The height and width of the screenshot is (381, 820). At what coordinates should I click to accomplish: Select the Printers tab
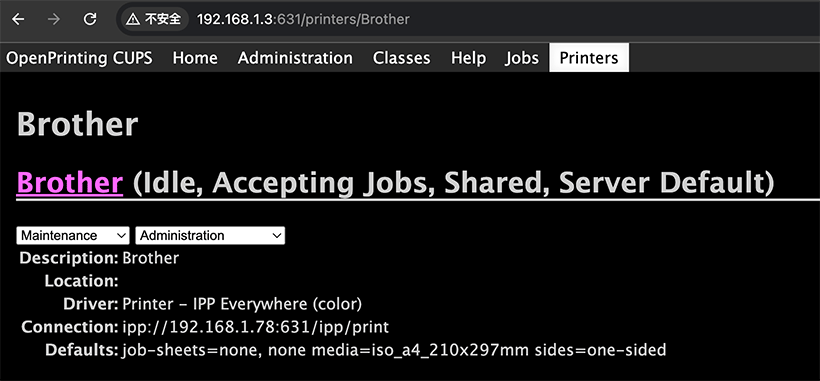click(x=589, y=57)
